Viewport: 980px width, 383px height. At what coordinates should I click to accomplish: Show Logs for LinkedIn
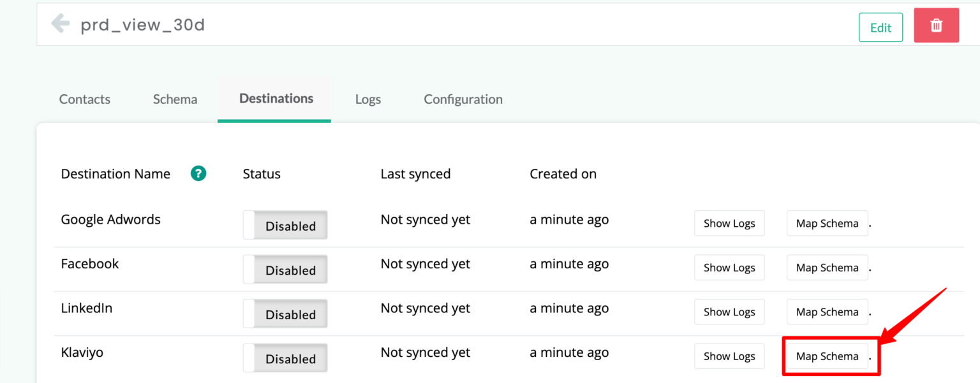[x=729, y=312]
